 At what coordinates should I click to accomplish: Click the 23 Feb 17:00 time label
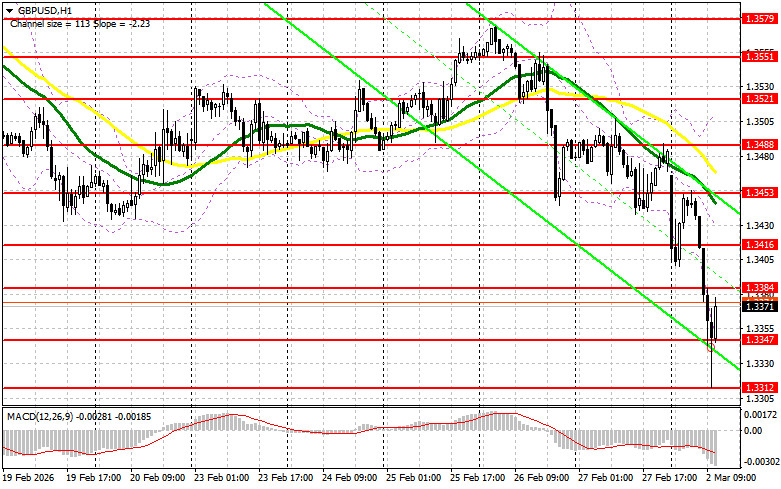click(285, 478)
